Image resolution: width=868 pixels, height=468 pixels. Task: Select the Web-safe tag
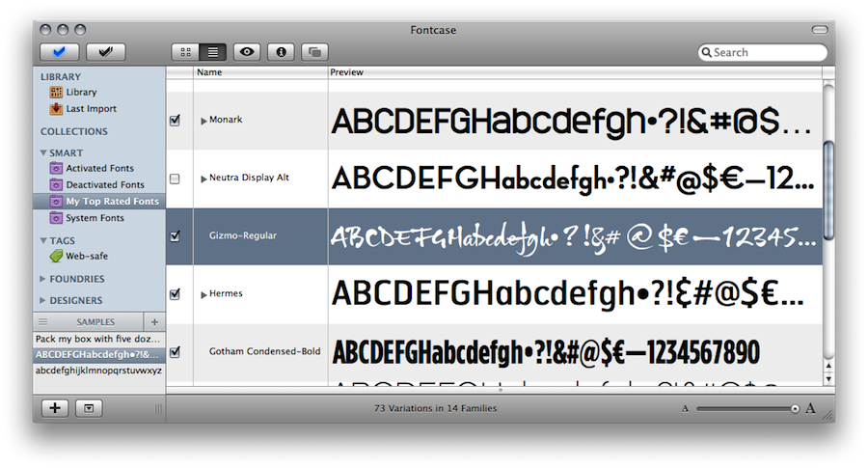[87, 256]
